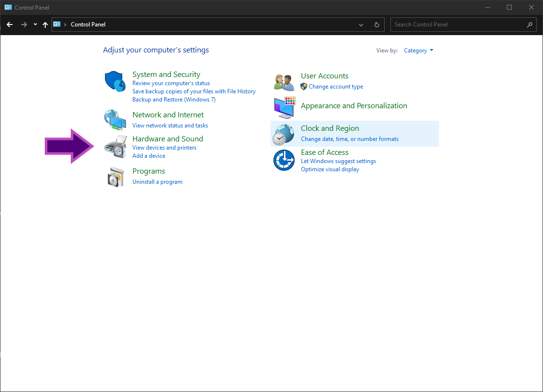Click the Control Panel icon in breadcrumb bar
Viewport: 543px width, 392px height.
[57, 25]
